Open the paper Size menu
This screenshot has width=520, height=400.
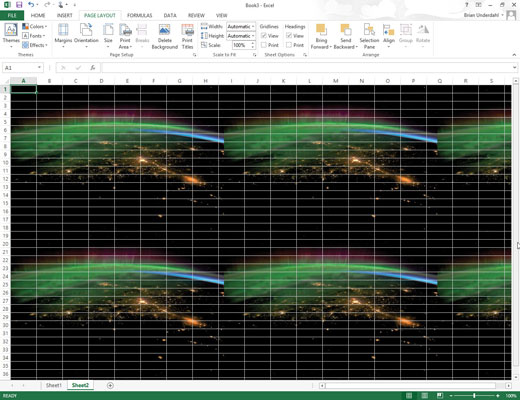pos(108,36)
